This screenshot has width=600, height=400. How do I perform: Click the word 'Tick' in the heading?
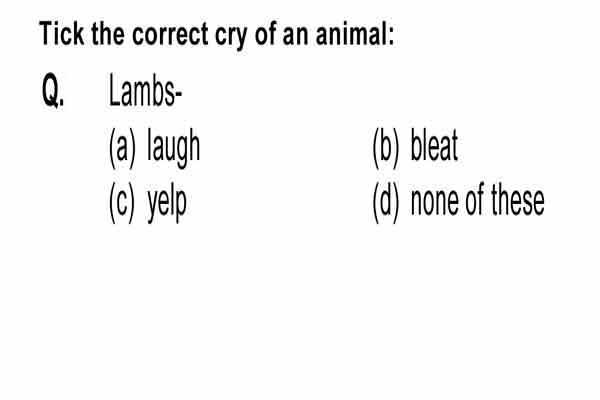pos(62,34)
